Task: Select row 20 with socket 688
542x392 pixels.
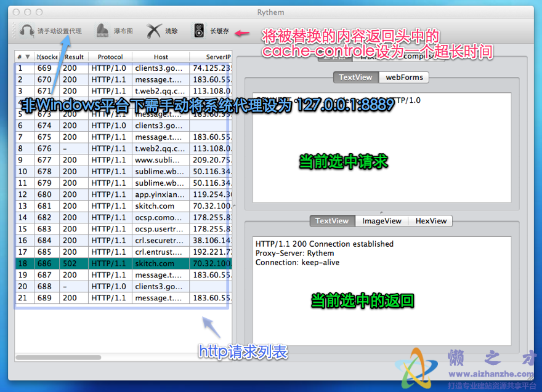Action: 123,286
